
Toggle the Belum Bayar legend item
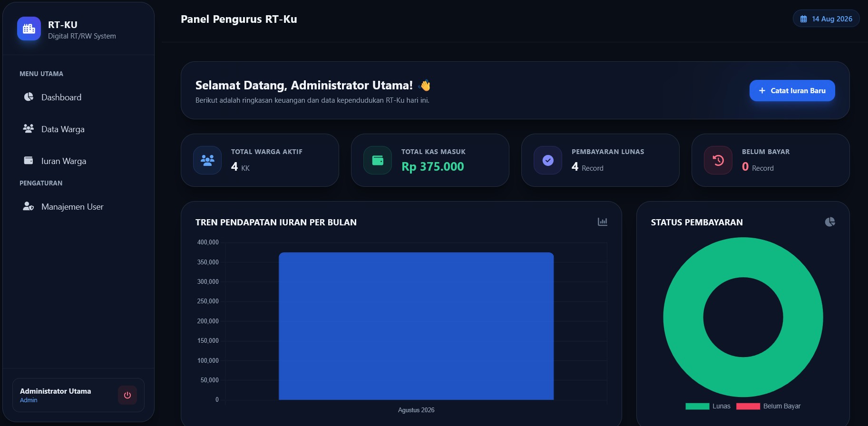pyautogui.click(x=769, y=406)
